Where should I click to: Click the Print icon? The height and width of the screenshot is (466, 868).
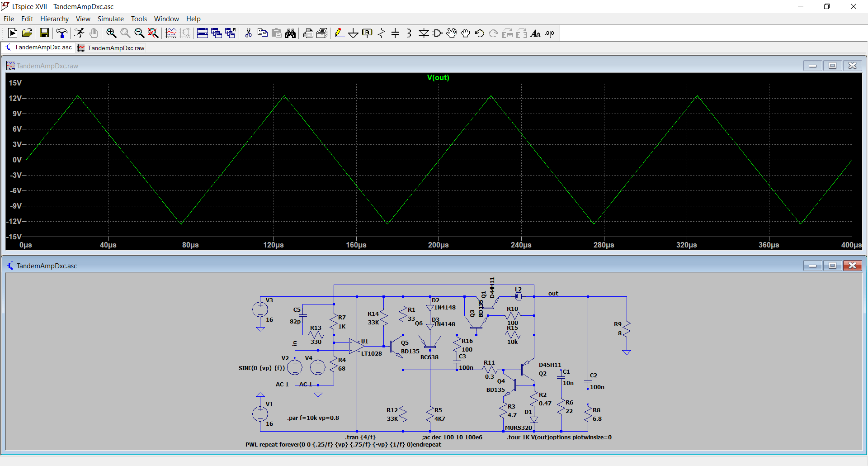(x=308, y=33)
